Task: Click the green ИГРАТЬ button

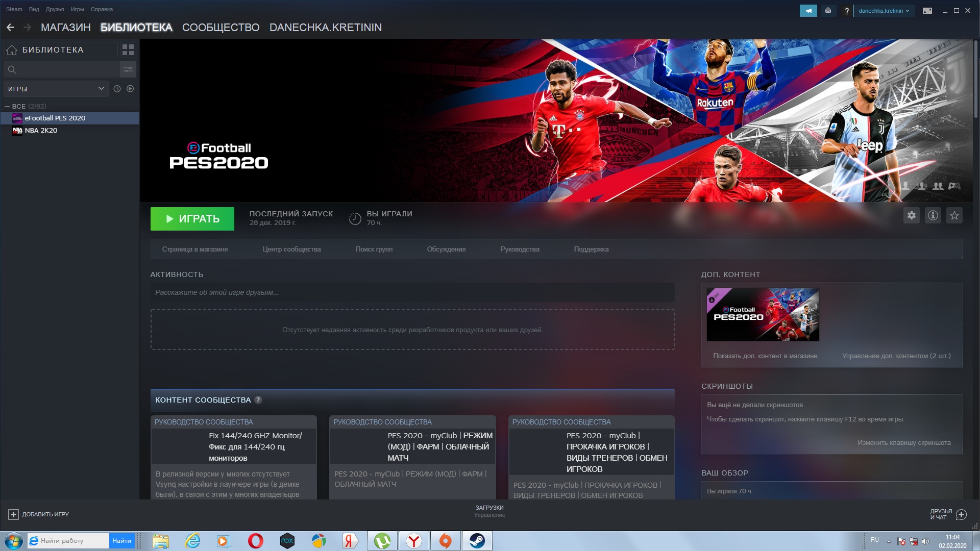Action: (192, 219)
